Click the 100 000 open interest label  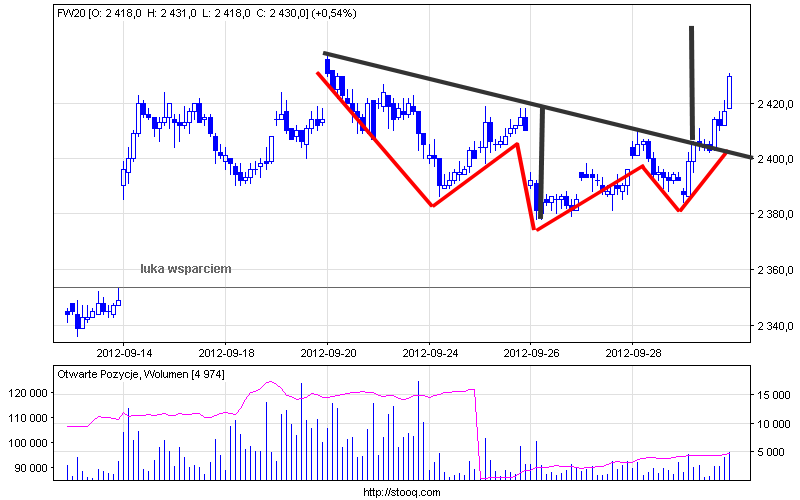point(28,443)
